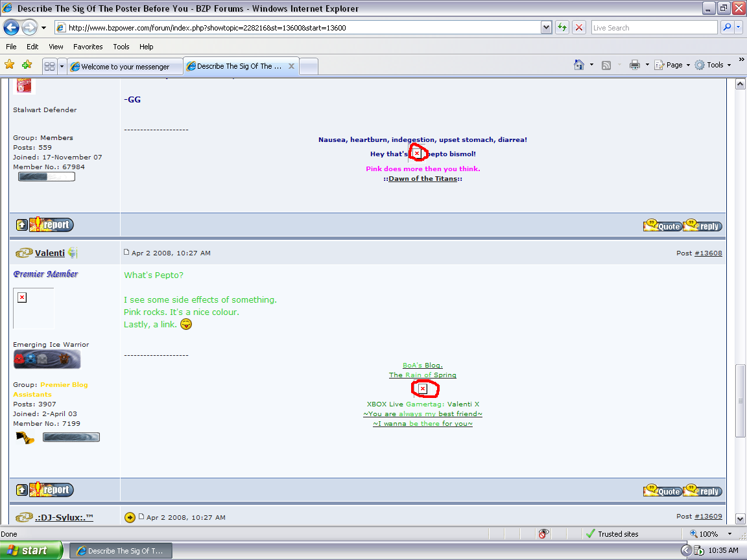Click the go-to-top arrow icon in post footer
The image size is (747, 560).
[x=21, y=224]
